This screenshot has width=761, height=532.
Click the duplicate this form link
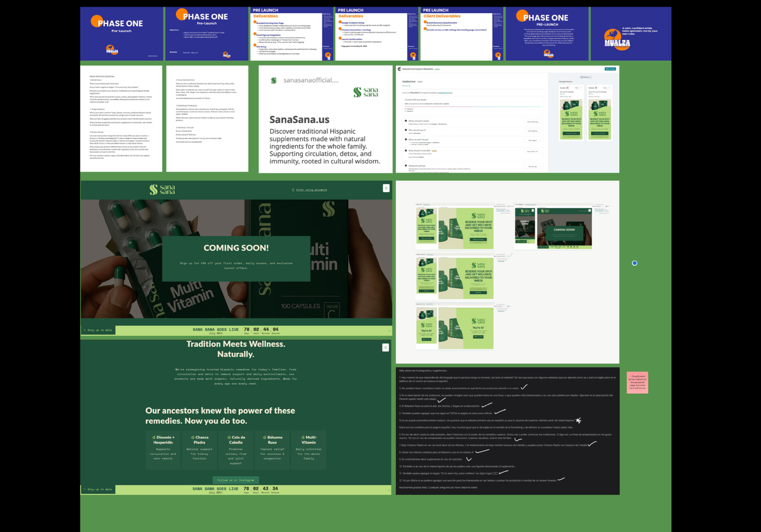445,93
